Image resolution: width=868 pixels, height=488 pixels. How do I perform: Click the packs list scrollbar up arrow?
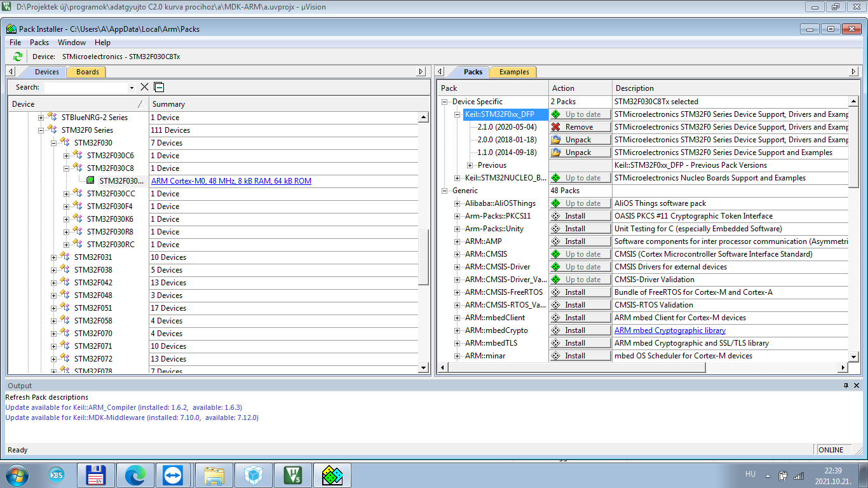[854, 101]
